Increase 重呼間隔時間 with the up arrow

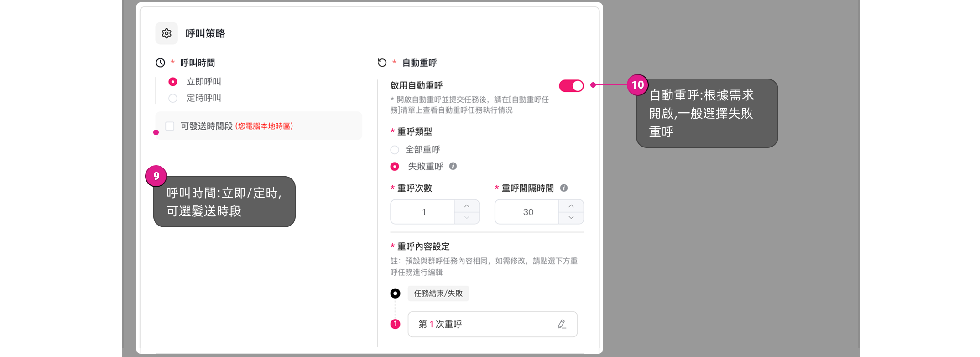571,206
